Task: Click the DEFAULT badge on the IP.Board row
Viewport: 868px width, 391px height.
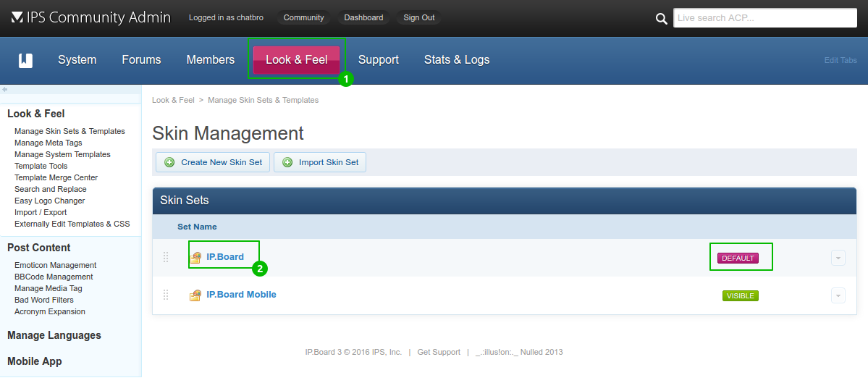Action: (738, 258)
